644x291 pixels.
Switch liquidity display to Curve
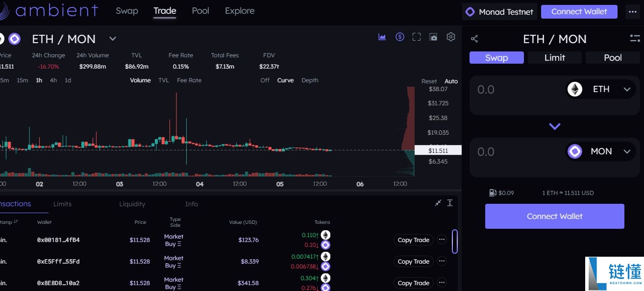click(x=285, y=80)
